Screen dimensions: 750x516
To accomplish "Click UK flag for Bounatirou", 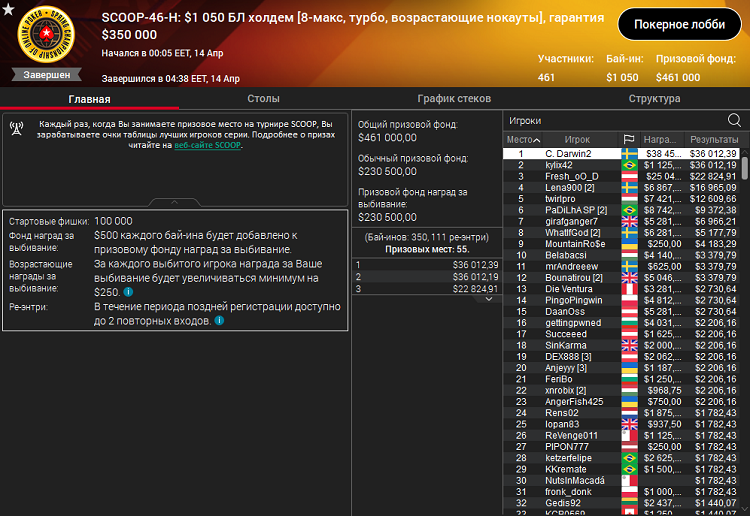I will point(629,278).
